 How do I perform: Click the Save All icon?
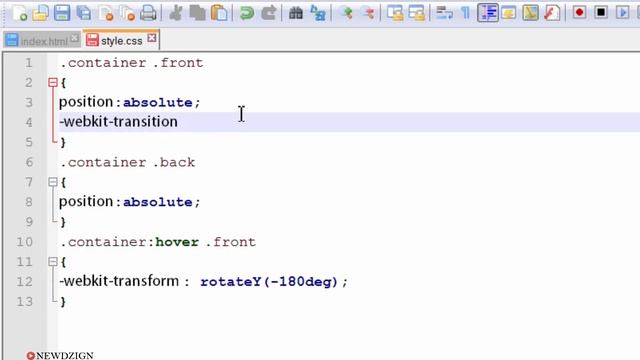(84, 13)
